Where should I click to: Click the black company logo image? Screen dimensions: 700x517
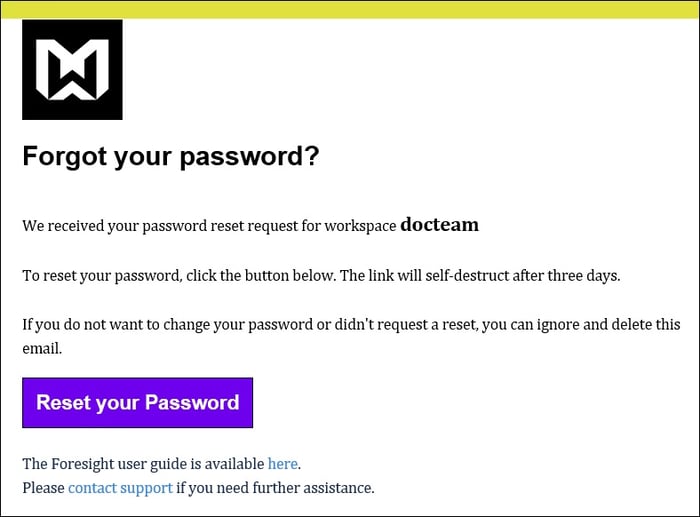72,70
